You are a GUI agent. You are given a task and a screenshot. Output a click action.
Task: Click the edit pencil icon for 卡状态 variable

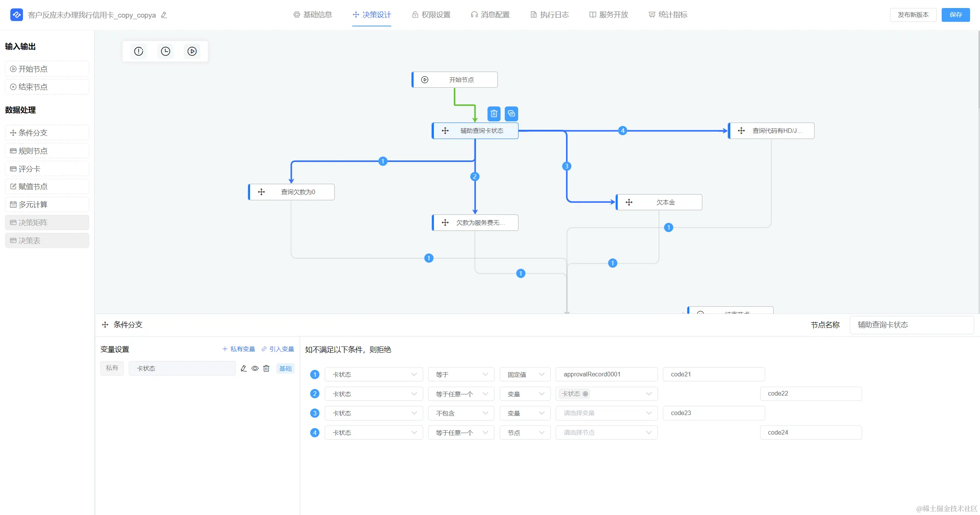(244, 368)
